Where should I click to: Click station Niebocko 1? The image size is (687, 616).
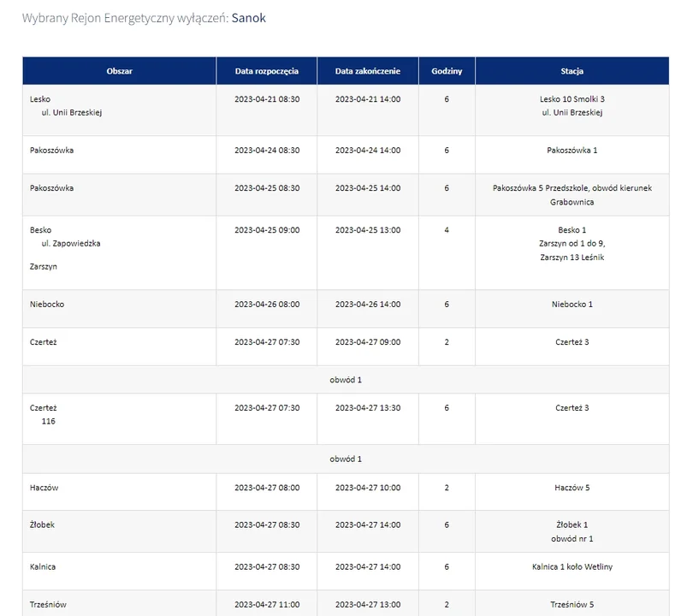pyautogui.click(x=572, y=304)
